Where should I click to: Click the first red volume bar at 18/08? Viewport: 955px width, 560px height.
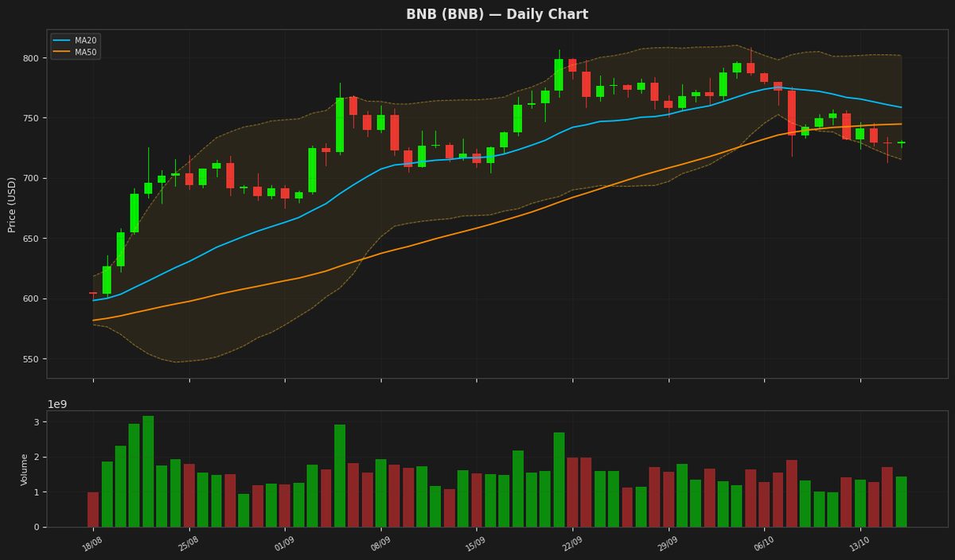[93, 510]
